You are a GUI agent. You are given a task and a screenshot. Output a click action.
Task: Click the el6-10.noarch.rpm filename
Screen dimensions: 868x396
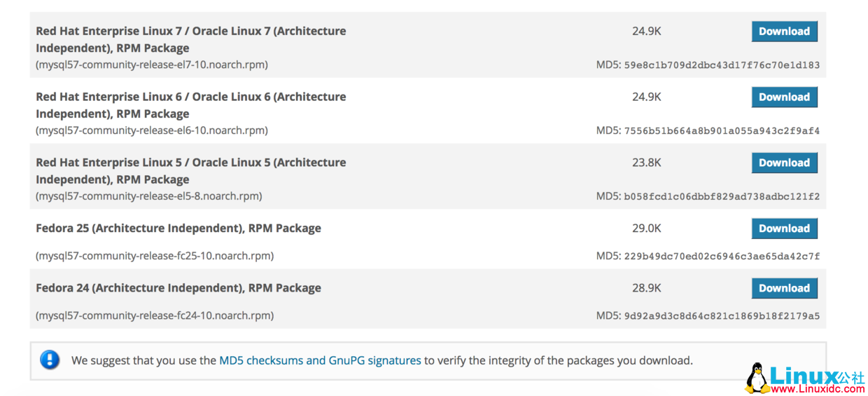(151, 130)
